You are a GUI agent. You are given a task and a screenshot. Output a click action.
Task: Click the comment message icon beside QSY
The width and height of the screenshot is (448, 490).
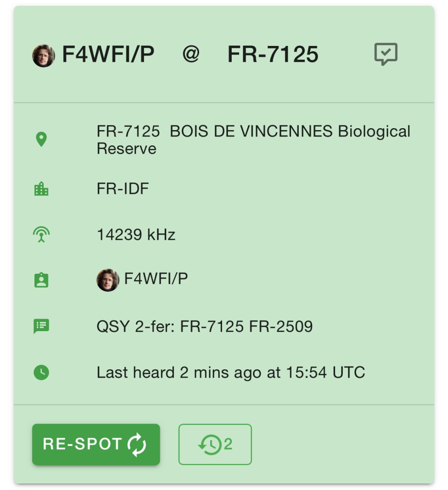[42, 326]
